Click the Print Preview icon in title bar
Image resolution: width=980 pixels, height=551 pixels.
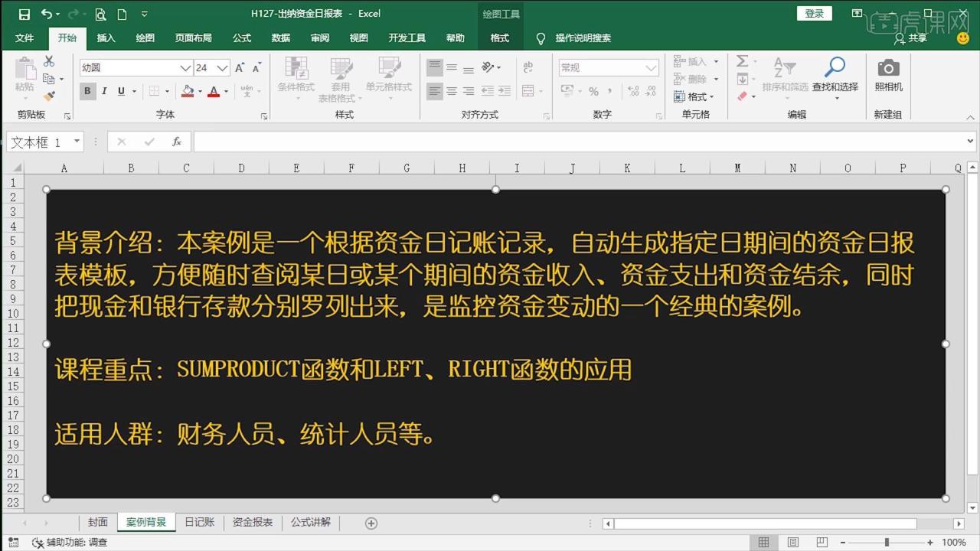(100, 14)
